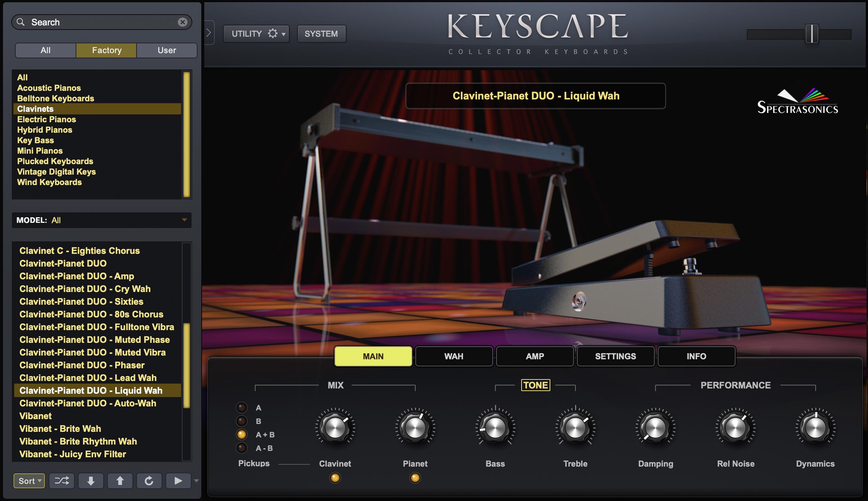The width and height of the screenshot is (868, 501).
Task: Step to next patch with down arrow
Action: pyautogui.click(x=91, y=480)
